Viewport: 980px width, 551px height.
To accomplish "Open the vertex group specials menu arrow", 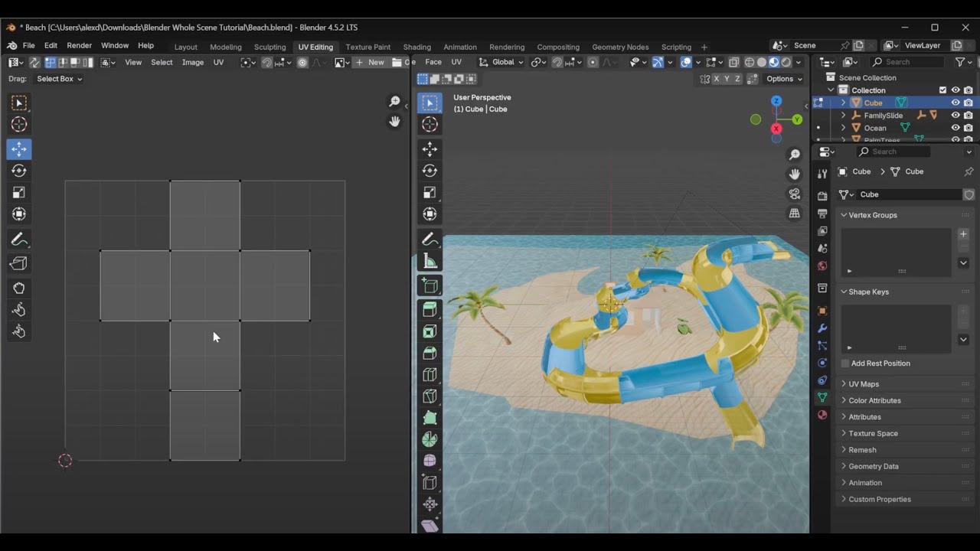I will [x=963, y=262].
